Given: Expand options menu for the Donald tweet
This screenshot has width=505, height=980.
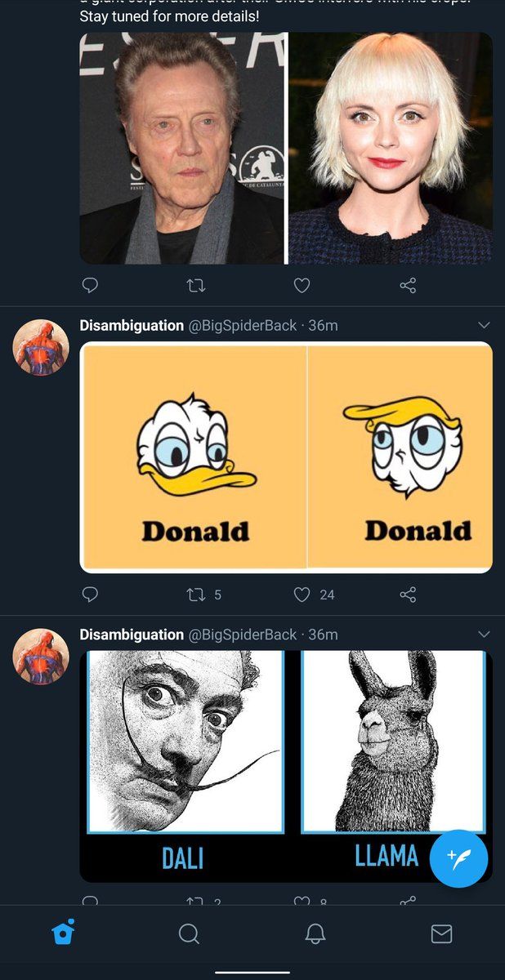Looking at the screenshot, I should 483,325.
